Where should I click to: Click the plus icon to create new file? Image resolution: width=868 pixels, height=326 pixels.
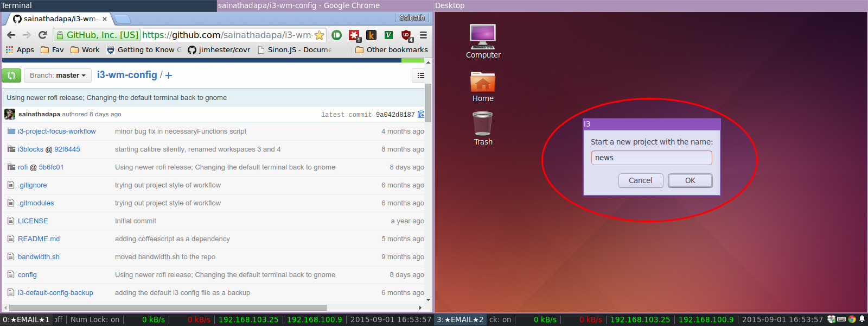pyautogui.click(x=169, y=76)
